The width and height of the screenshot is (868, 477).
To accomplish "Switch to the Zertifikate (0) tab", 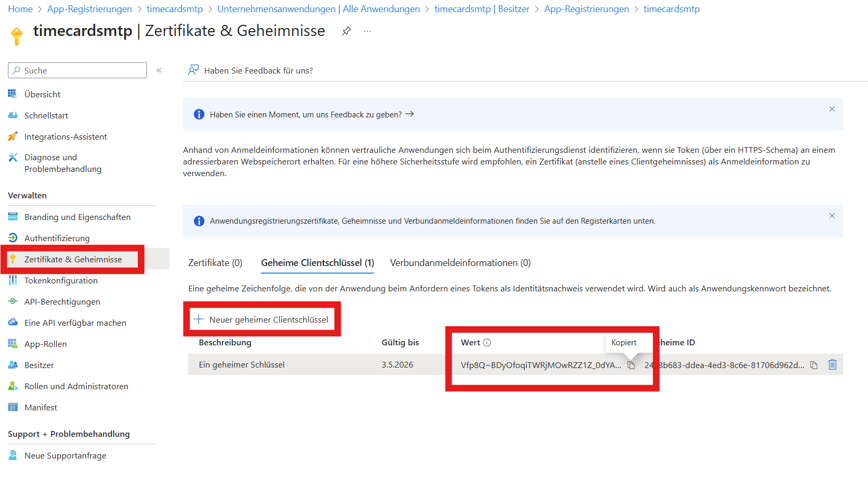I will click(215, 263).
